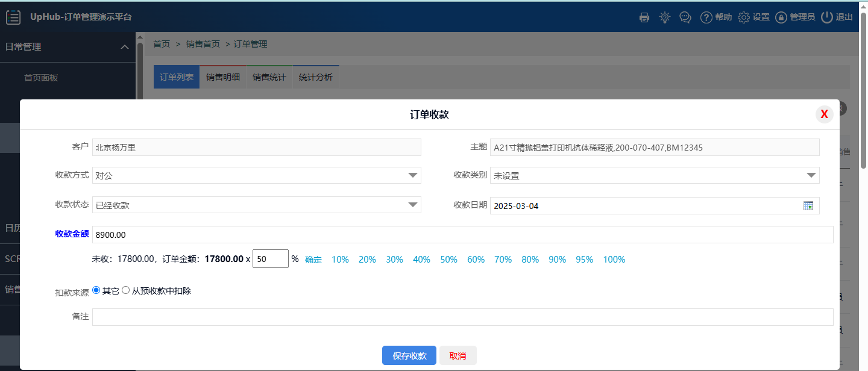Image resolution: width=868 pixels, height=371 pixels.
Task: Click inside the 备注 input field
Action: (422, 317)
